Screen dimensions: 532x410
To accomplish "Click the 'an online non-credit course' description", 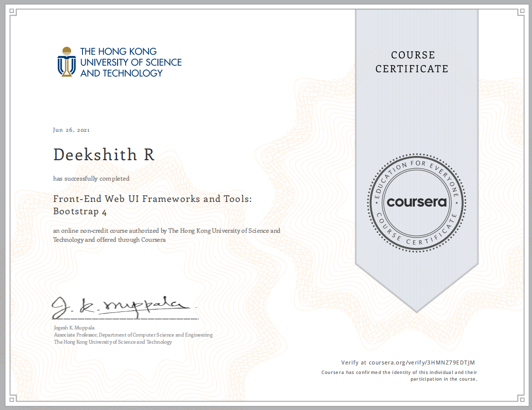I will [166, 235].
